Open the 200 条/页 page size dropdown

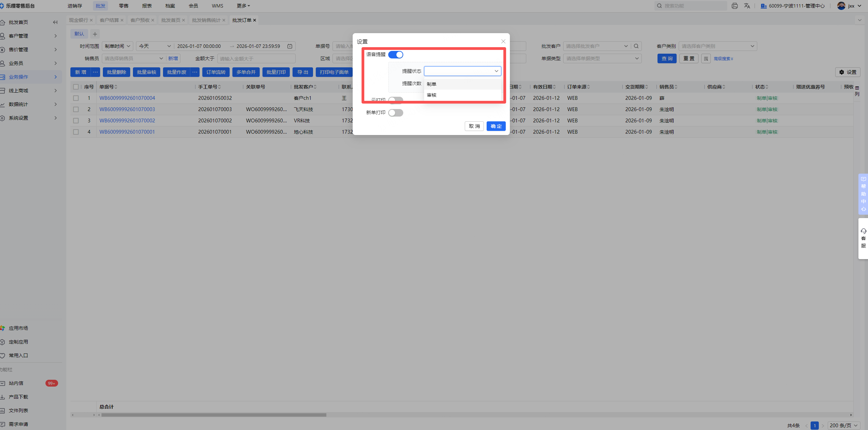(x=844, y=425)
